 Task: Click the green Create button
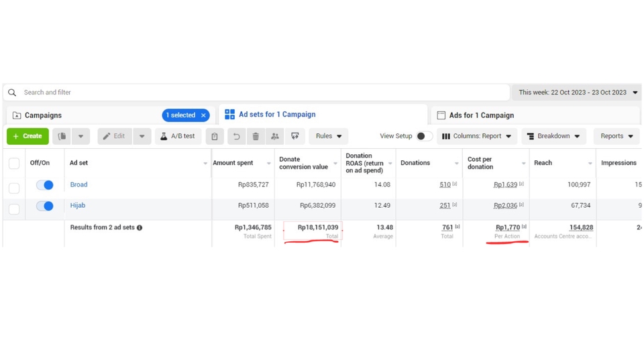(28, 136)
